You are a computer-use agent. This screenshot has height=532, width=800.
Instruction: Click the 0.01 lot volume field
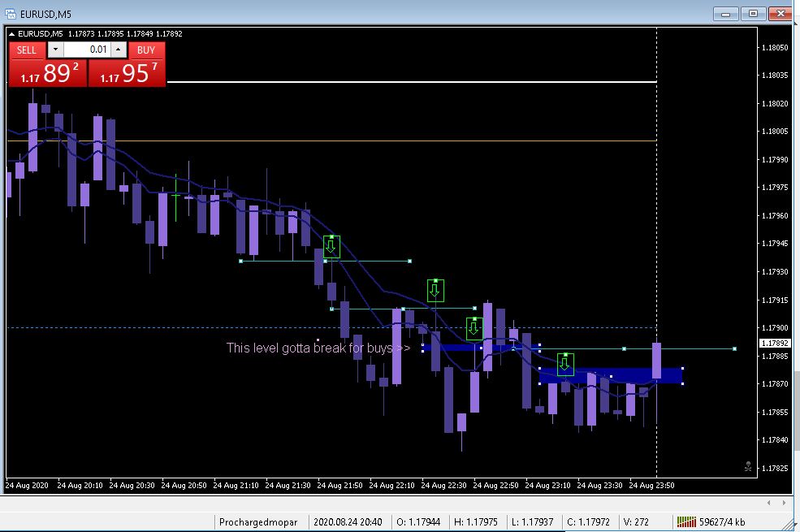87,50
